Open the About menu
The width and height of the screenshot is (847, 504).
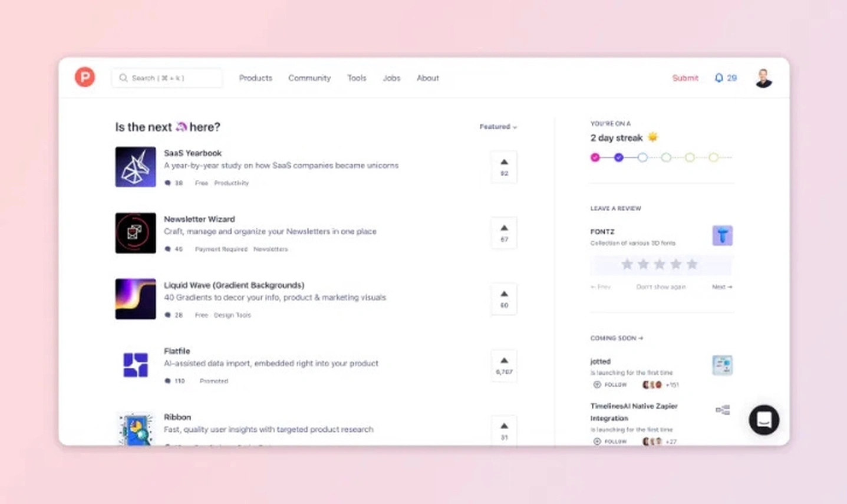[428, 78]
